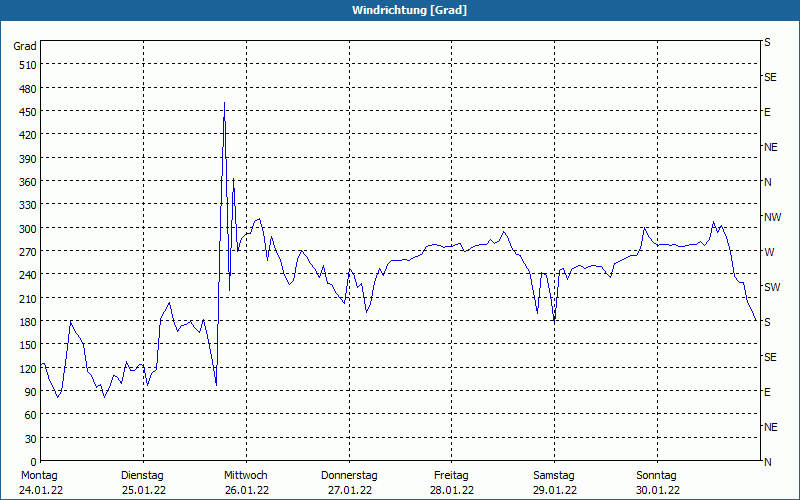Click the Grad unit label above the y-axis
Screen dimensions: 800x500
click(25, 46)
